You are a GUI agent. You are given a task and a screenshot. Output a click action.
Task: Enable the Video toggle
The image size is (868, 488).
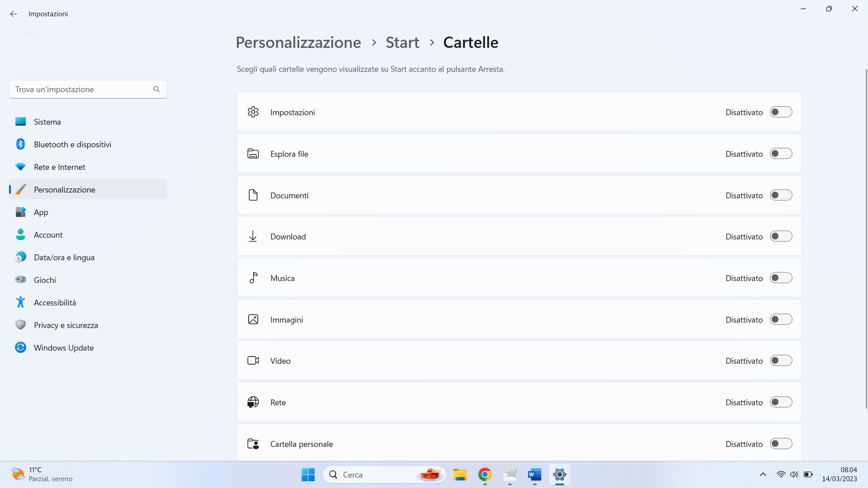pos(781,361)
